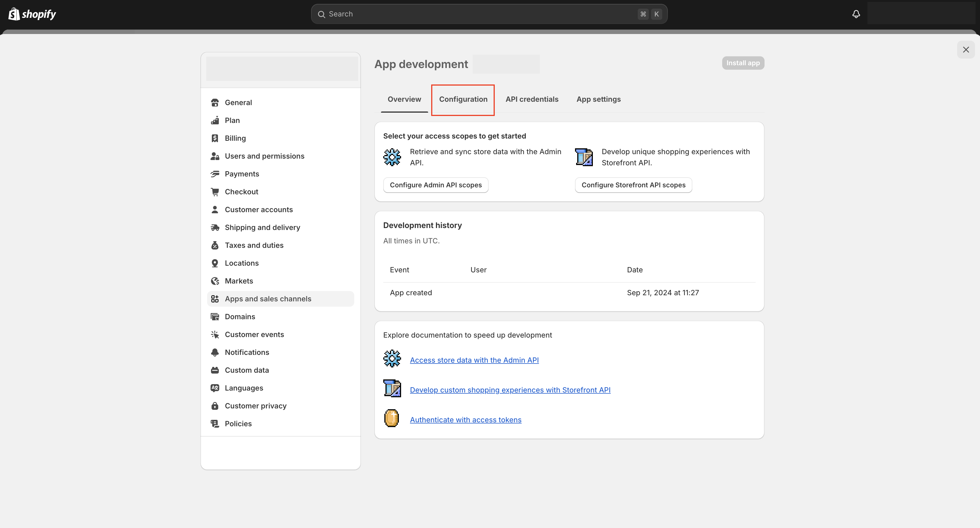Viewport: 980px width, 528px height.
Task: Open the API credentials tab
Action: coord(532,99)
